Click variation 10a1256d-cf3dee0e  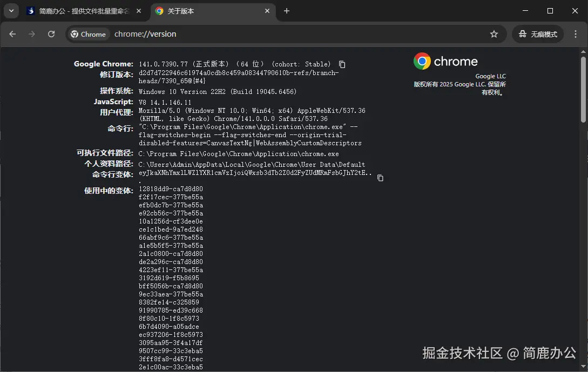[x=171, y=221]
